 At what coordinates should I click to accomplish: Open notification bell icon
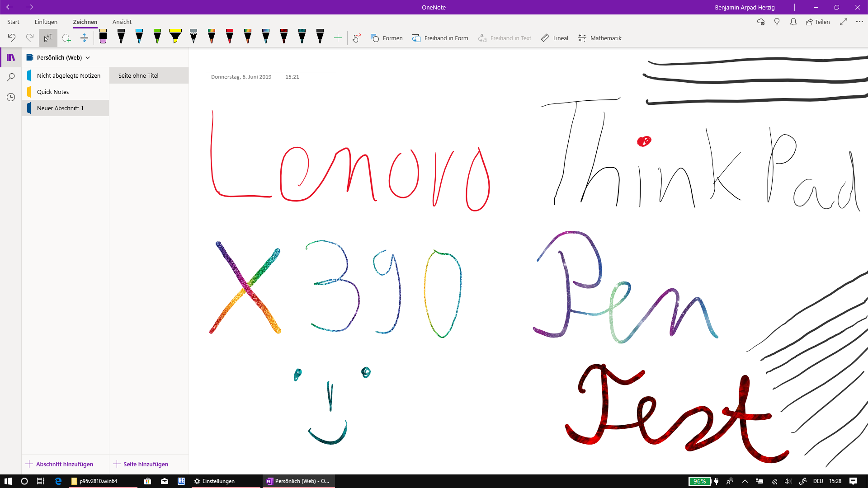(x=793, y=22)
